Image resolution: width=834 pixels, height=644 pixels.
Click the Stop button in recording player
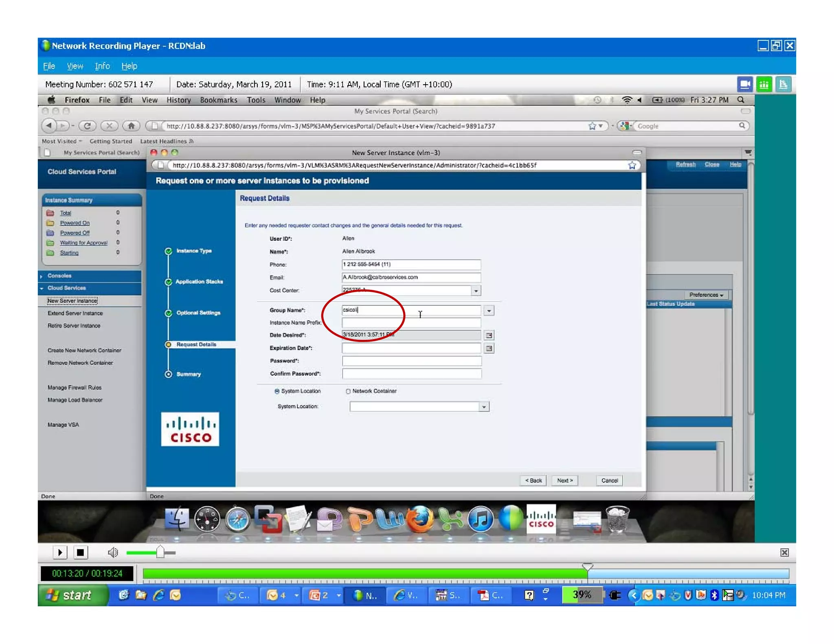(80, 552)
